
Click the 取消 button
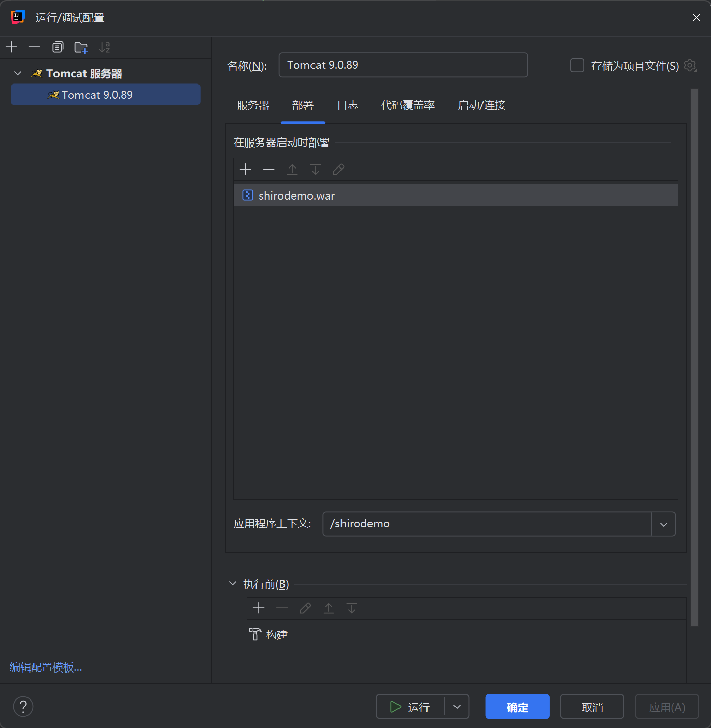pyautogui.click(x=592, y=707)
